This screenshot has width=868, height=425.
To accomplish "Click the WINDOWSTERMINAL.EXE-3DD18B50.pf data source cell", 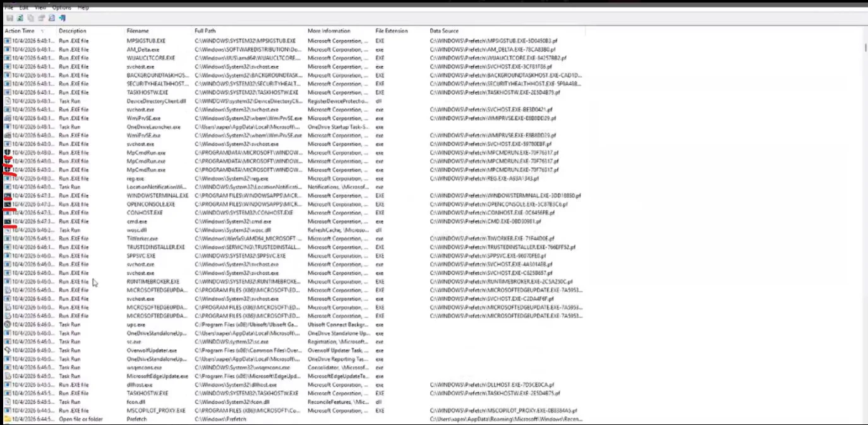I will [x=505, y=196].
